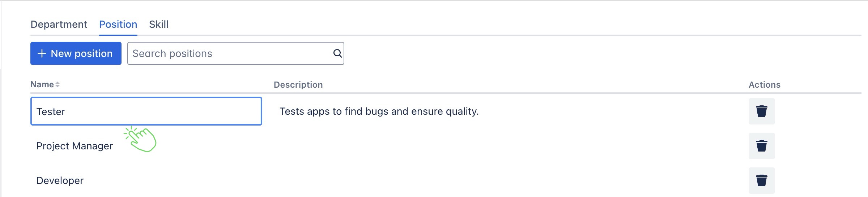This screenshot has width=868, height=197.
Task: Click the Developer position name
Action: coord(60,180)
